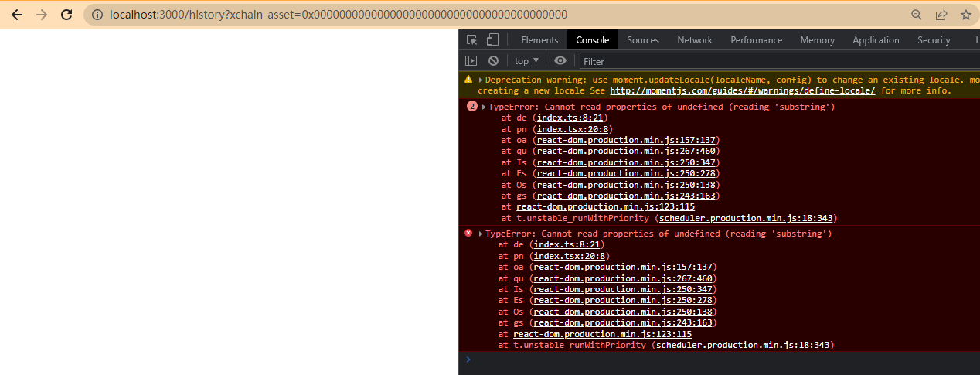Open react-dom.production.min.js:157:137 in first error
The width and height of the screenshot is (980, 375).
pos(628,140)
